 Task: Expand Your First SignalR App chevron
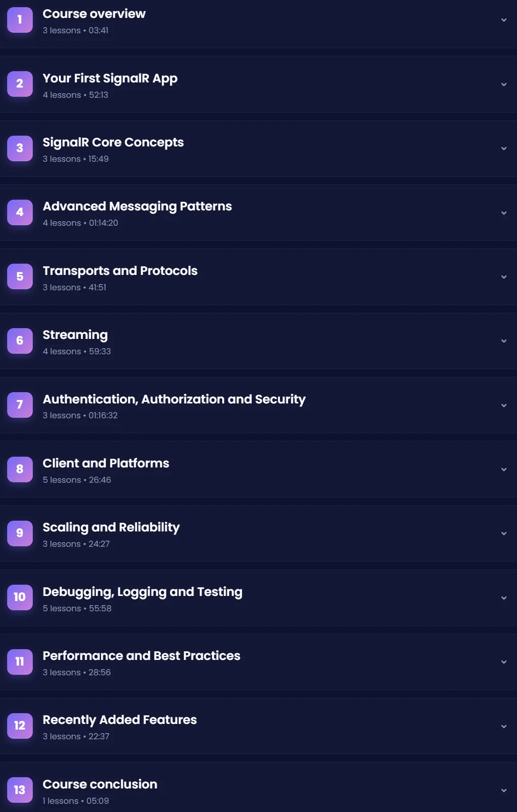point(504,84)
